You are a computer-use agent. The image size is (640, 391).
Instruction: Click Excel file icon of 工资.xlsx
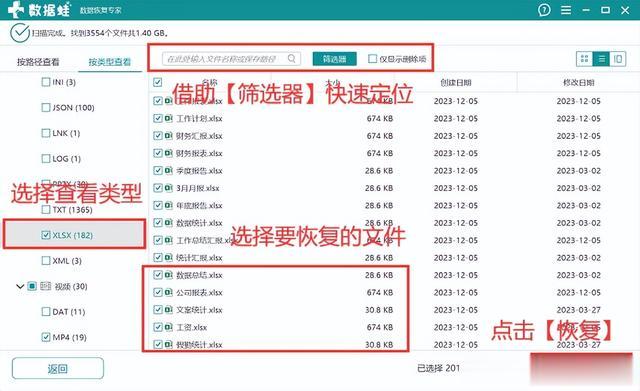click(x=168, y=327)
